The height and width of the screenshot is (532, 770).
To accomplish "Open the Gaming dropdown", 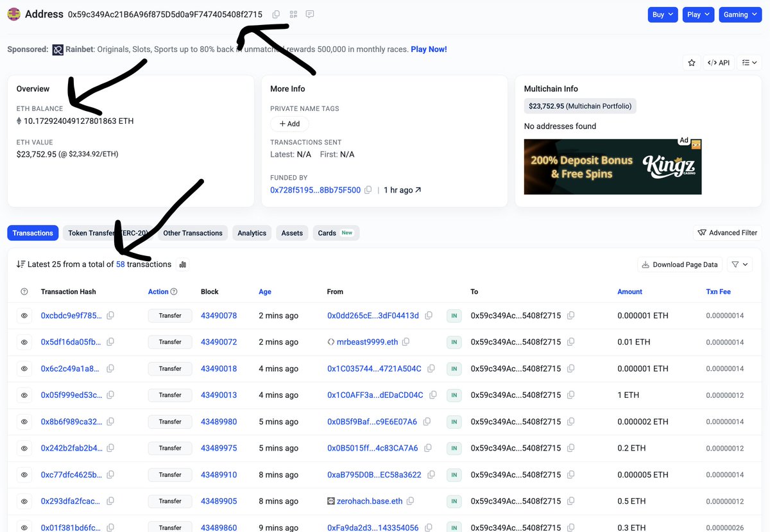I will (x=740, y=14).
